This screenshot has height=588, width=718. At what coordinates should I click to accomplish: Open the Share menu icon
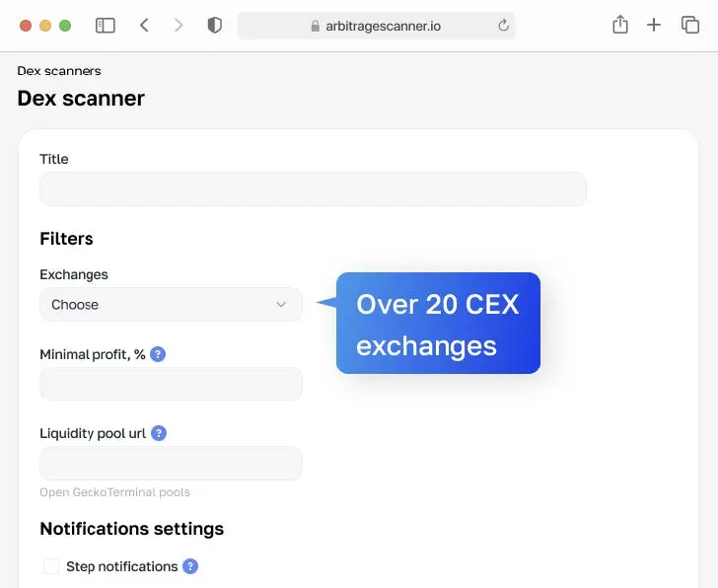pos(619,26)
